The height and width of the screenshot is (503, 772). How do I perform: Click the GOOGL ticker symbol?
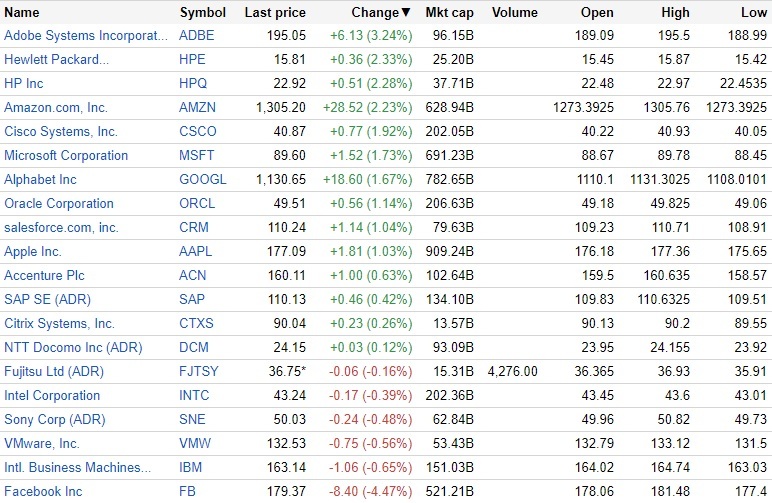202,179
